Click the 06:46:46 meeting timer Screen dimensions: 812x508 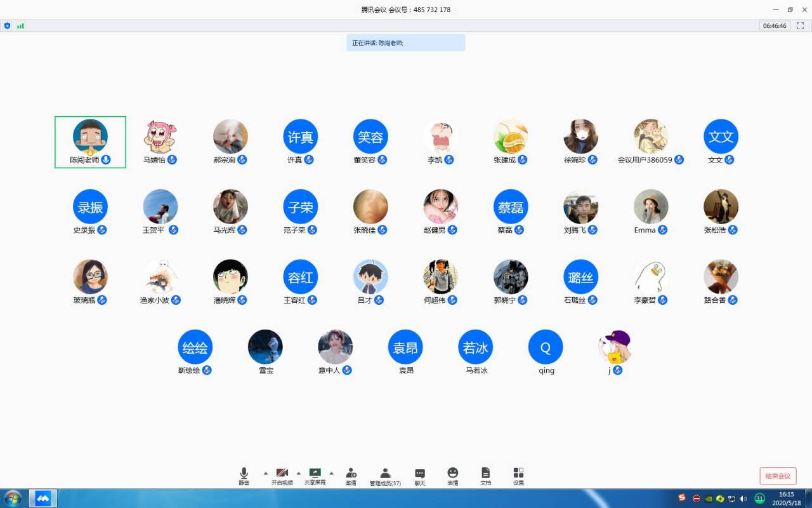(x=775, y=26)
